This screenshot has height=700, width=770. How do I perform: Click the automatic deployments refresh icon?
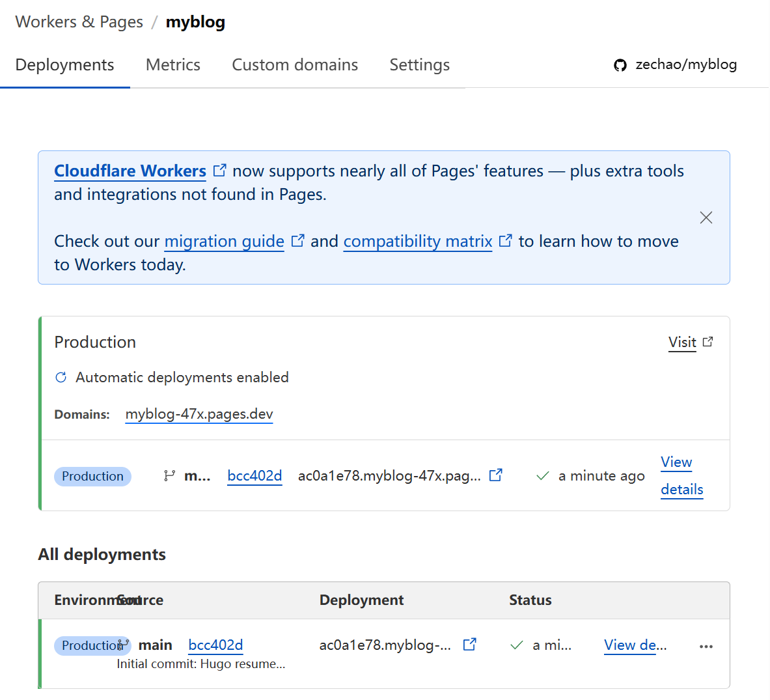pos(61,377)
